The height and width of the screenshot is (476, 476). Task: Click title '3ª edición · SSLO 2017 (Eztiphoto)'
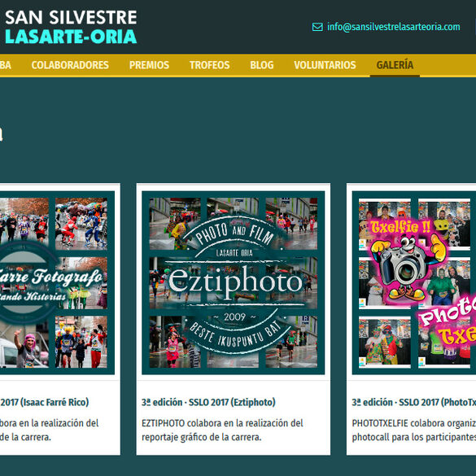[x=208, y=402]
